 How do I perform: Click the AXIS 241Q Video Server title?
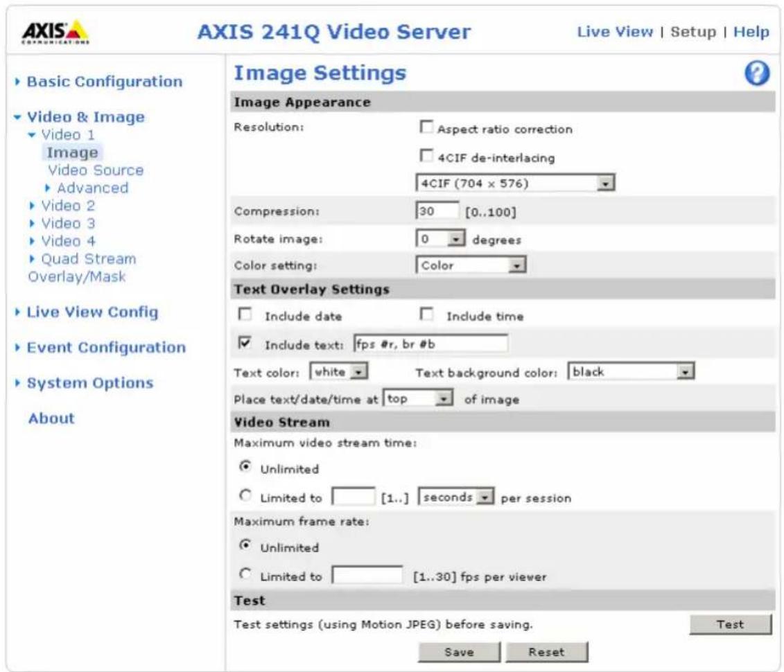click(x=334, y=32)
